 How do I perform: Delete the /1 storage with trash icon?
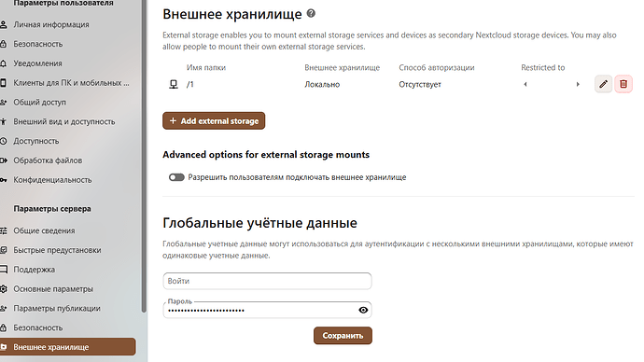(623, 84)
